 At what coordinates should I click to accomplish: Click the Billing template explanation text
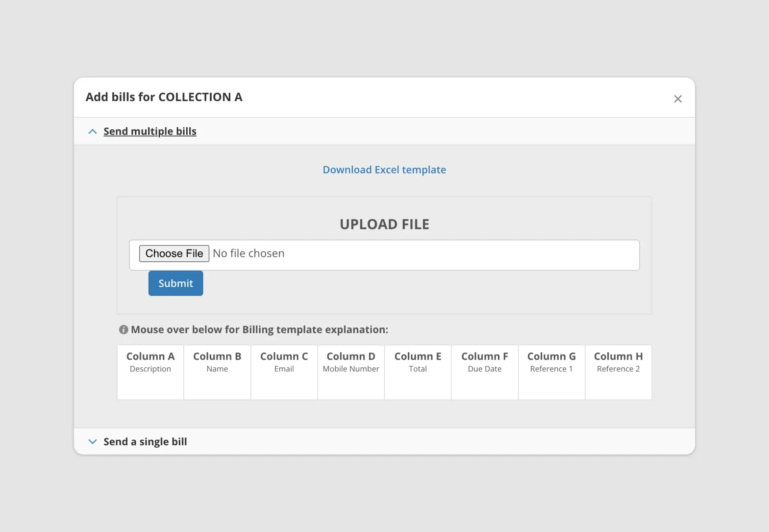click(x=259, y=329)
